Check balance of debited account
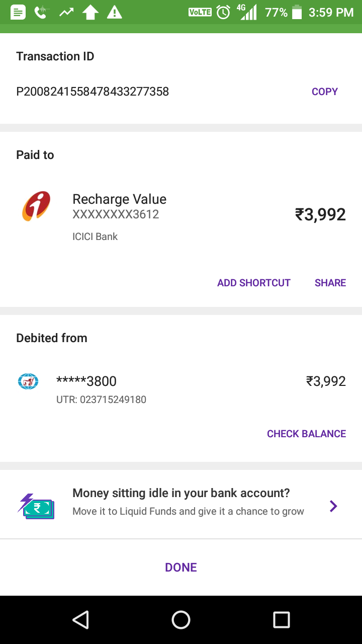Viewport: 362px width, 644px height. (x=306, y=434)
